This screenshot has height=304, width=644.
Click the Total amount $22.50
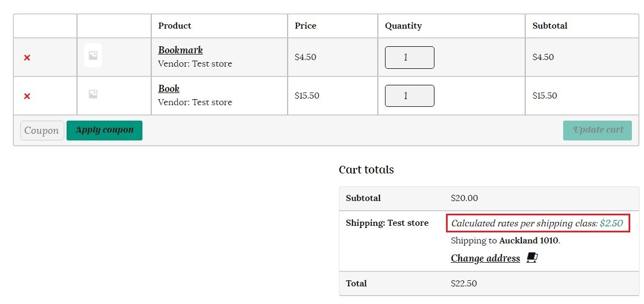coord(464,284)
